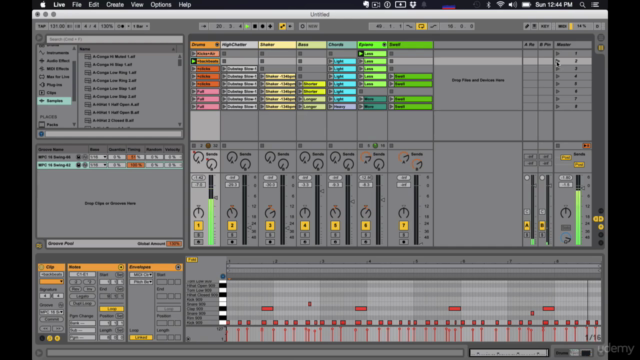Toggle track 5 Chords activator button

[335, 226]
